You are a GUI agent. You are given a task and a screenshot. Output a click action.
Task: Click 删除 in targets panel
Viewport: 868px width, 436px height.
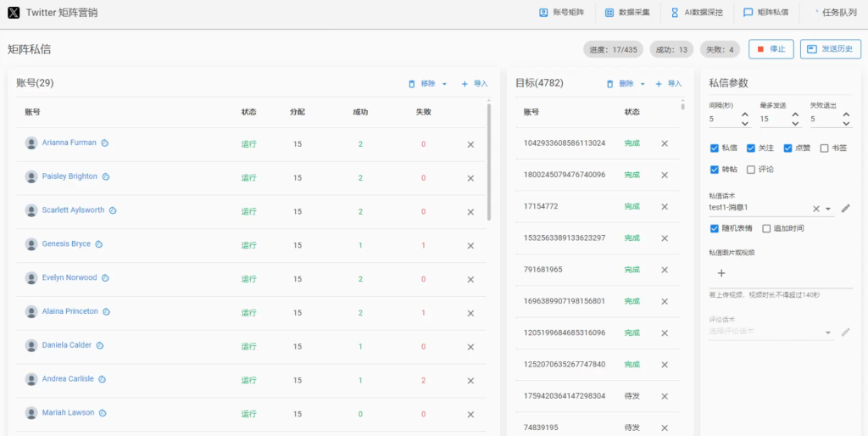click(620, 84)
